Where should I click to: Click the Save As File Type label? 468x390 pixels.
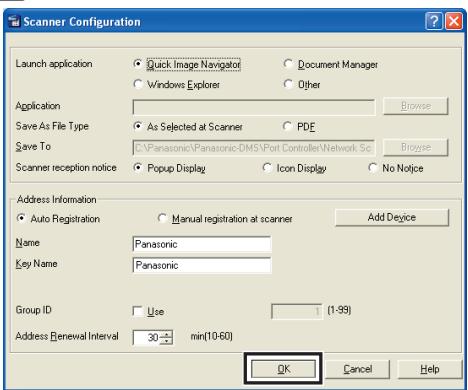[x=52, y=126]
